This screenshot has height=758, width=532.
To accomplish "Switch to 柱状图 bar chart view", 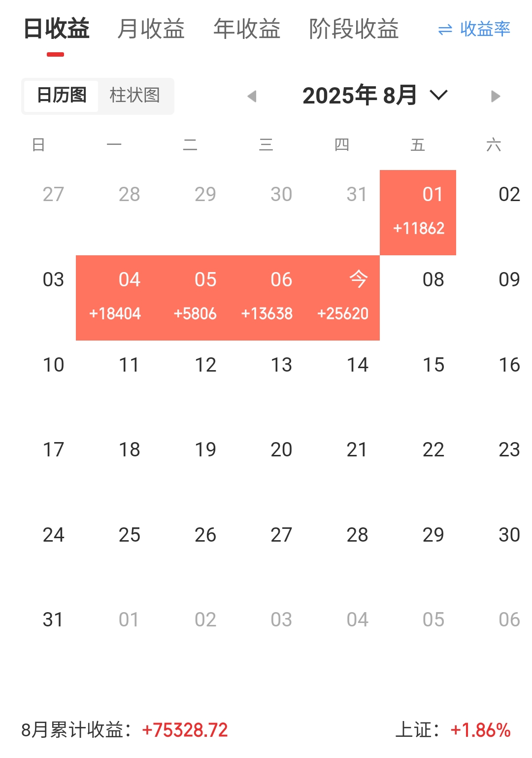I will coord(134,95).
